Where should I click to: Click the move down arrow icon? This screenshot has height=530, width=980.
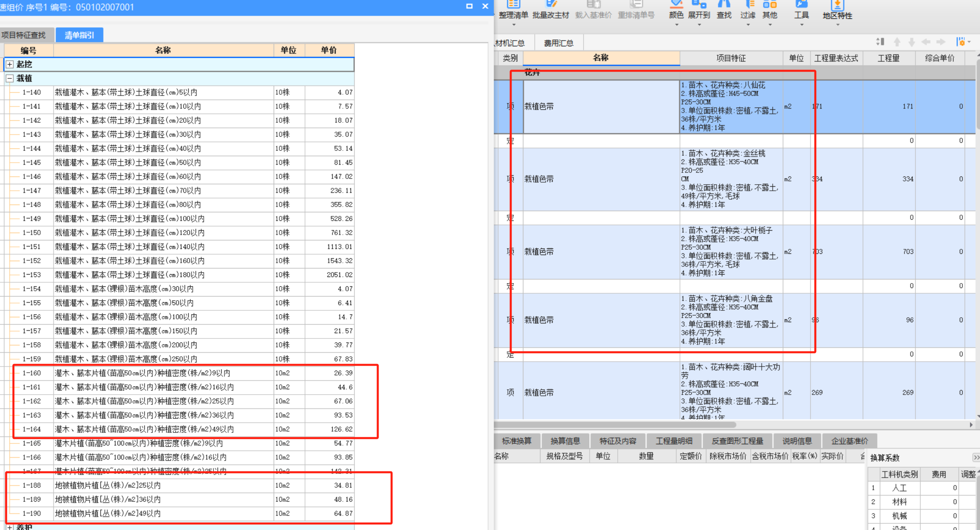click(912, 41)
